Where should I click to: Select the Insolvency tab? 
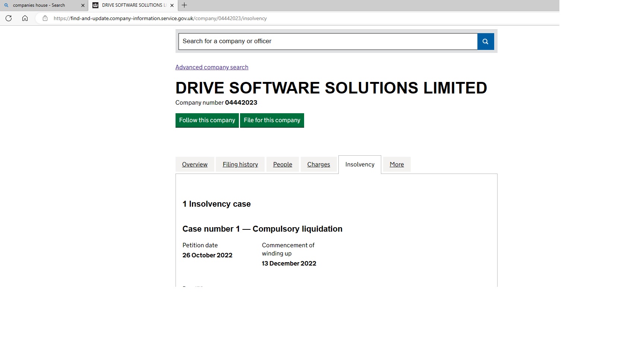click(360, 164)
